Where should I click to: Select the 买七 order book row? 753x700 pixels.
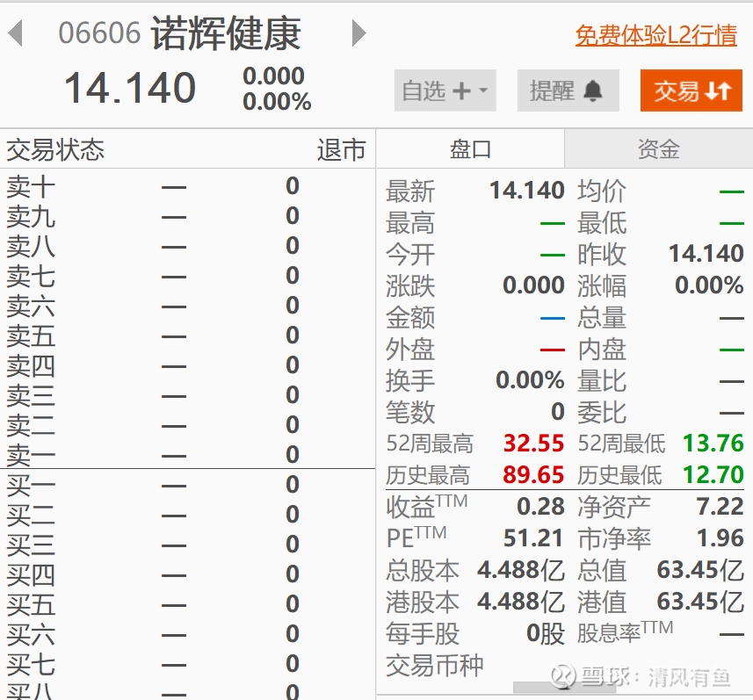click(187, 664)
